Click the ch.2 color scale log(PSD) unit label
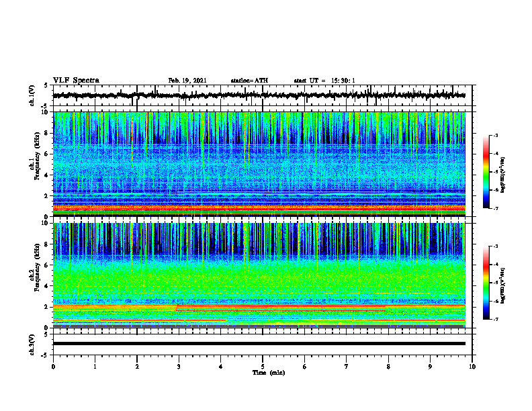Viewport: 532px width, 411px height. [x=503, y=285]
